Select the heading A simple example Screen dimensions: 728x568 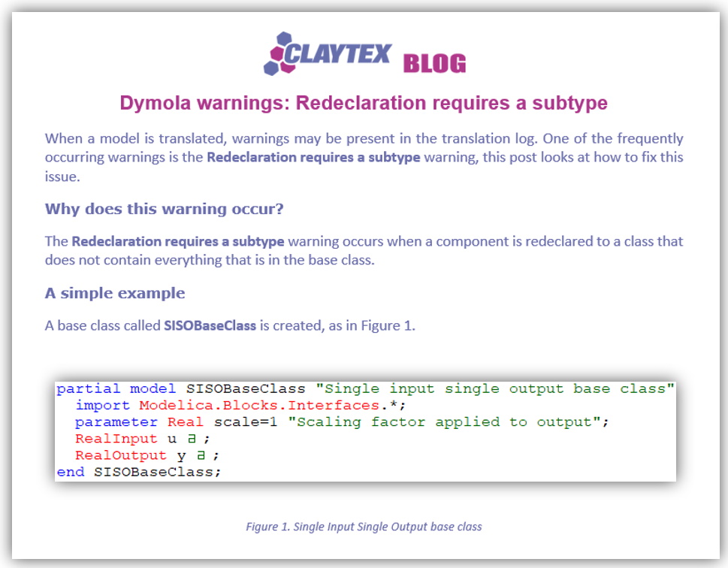click(115, 293)
